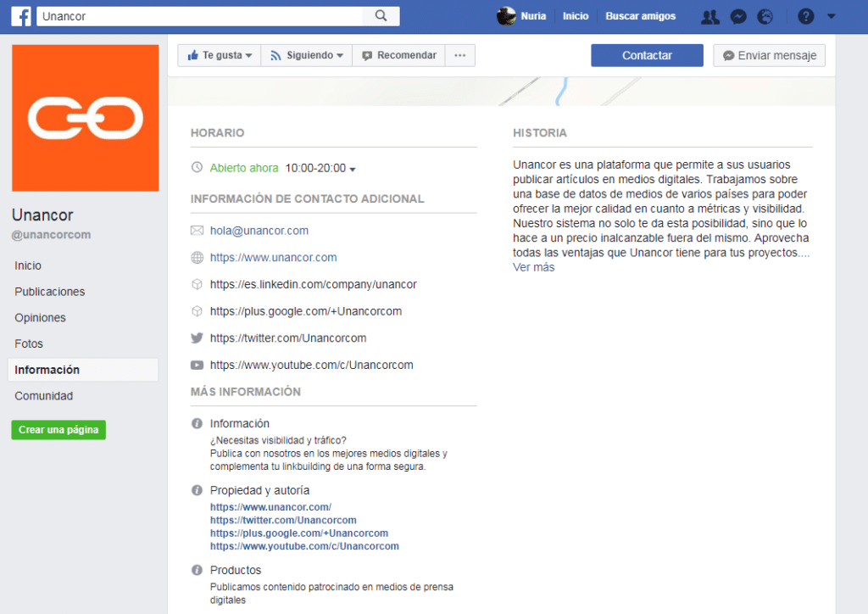The height and width of the screenshot is (614, 868).
Task: Click the Twitter bird icon
Action: tap(197, 338)
